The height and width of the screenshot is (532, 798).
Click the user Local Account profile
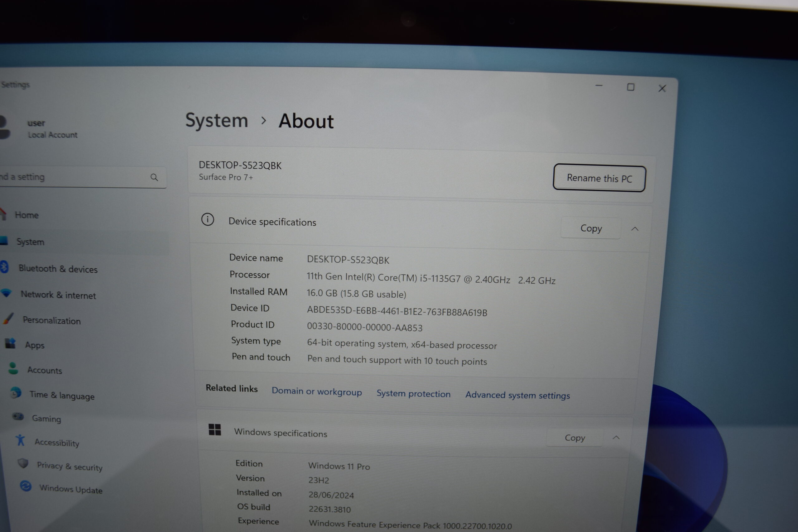pos(53,129)
